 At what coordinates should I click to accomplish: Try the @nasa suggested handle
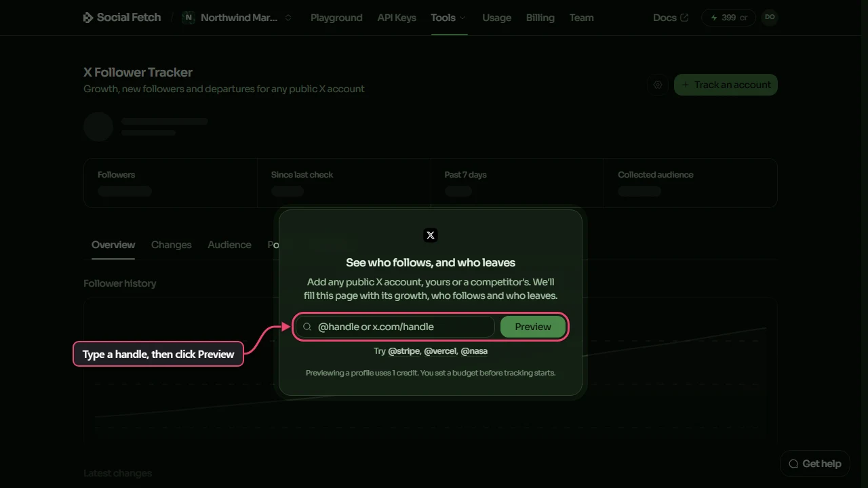point(474,351)
